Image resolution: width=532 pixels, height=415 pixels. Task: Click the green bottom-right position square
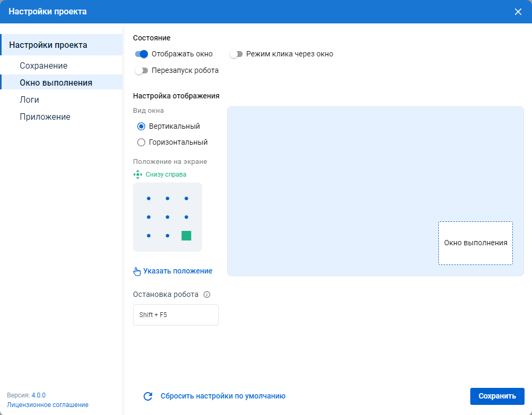186,236
